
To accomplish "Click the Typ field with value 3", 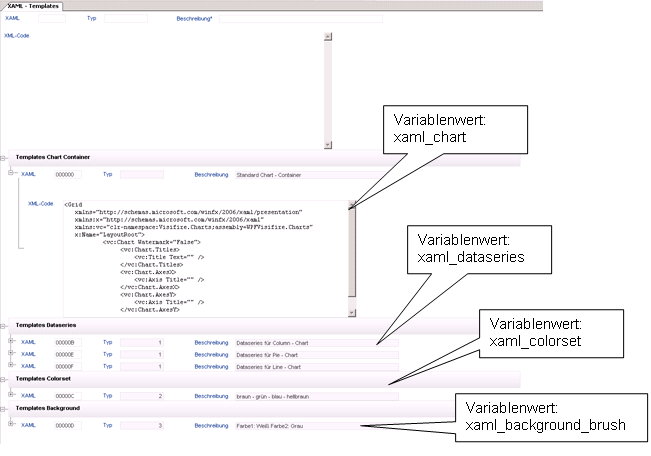I will pyautogui.click(x=142, y=426).
